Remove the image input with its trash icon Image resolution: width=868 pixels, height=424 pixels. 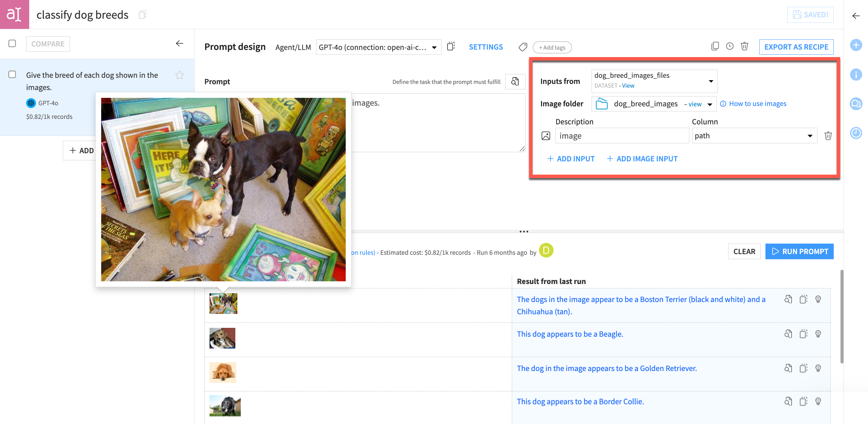point(828,135)
